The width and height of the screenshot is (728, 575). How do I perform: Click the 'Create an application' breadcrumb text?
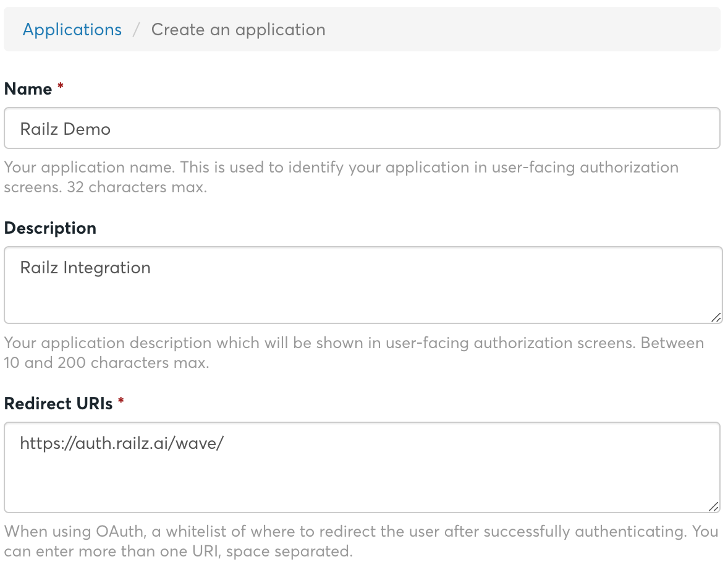click(x=238, y=30)
